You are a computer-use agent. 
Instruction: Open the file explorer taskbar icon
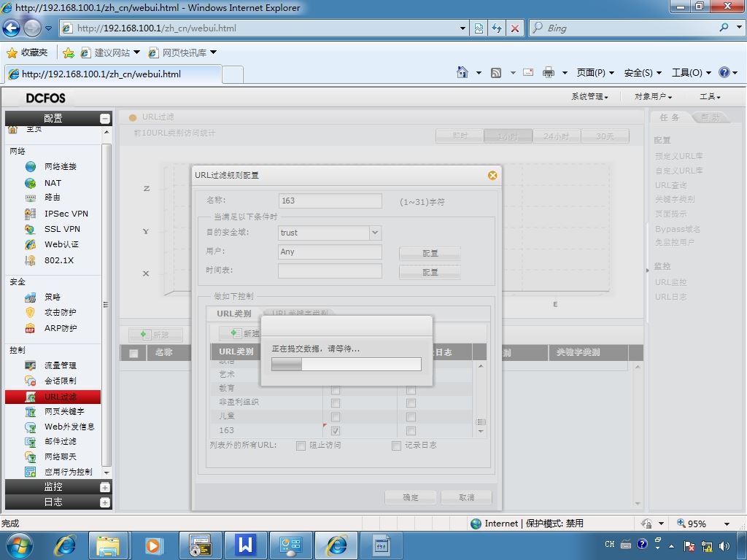(x=108, y=545)
